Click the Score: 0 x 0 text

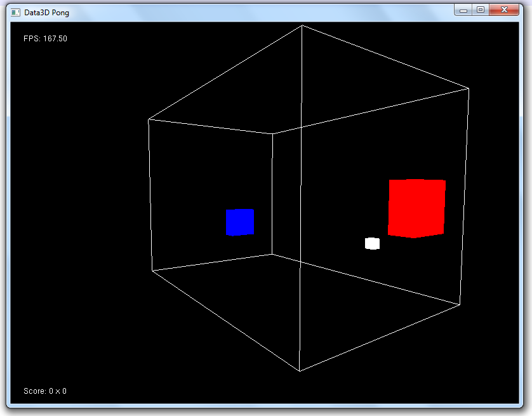point(45,391)
